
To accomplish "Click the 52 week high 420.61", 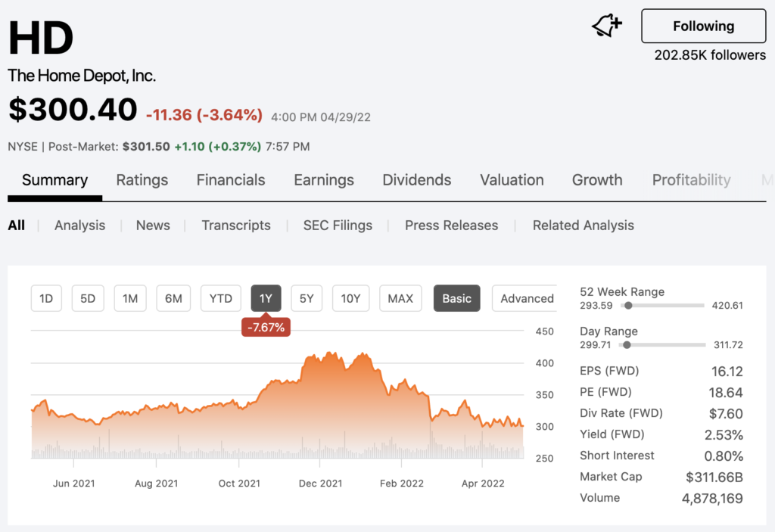I will [x=727, y=306].
